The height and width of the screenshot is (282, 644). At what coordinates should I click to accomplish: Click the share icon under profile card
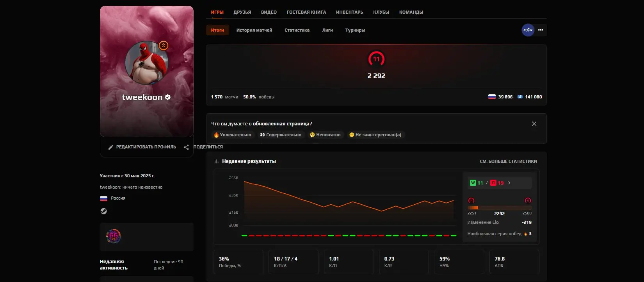[186, 147]
